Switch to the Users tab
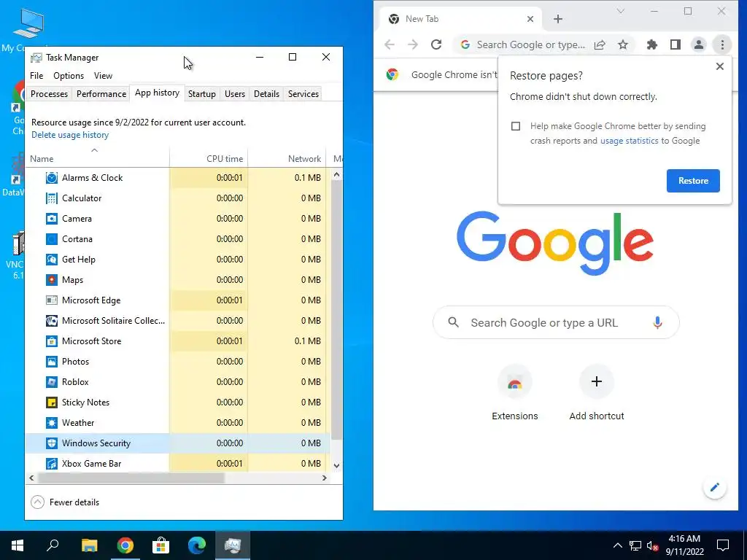The width and height of the screenshot is (747, 560). point(234,94)
